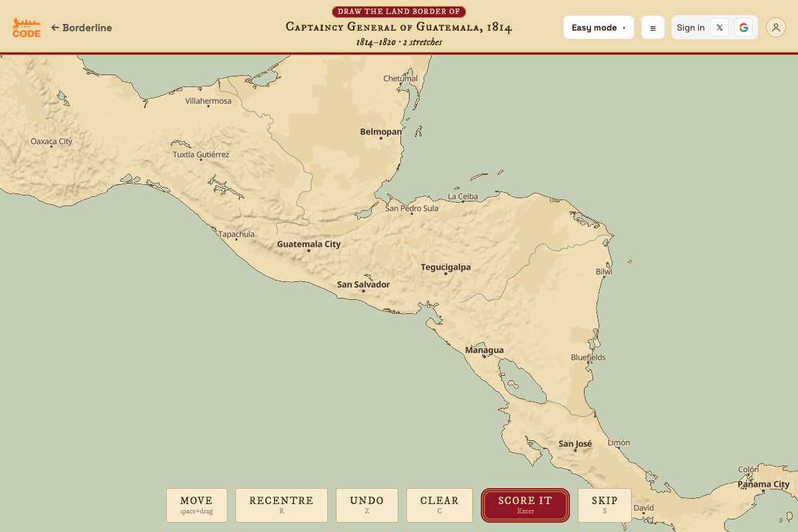Sign in with X
The width and height of the screenshot is (798, 532).
(720, 27)
